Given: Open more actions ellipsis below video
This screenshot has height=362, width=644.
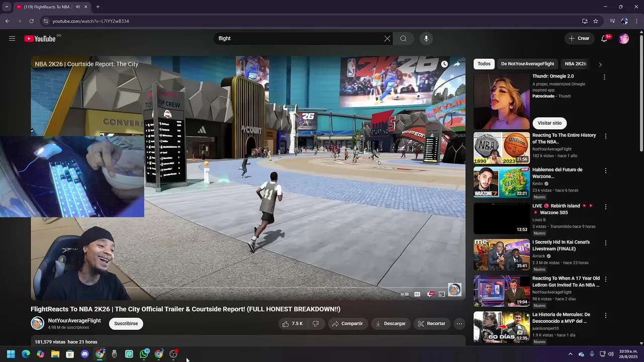Looking at the screenshot, I should pyautogui.click(x=459, y=324).
